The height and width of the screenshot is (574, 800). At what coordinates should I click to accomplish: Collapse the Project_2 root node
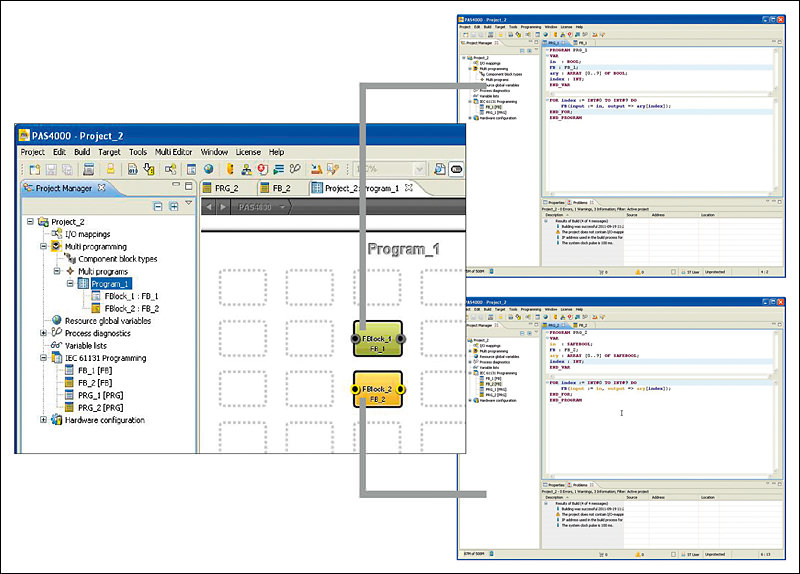tap(30, 221)
